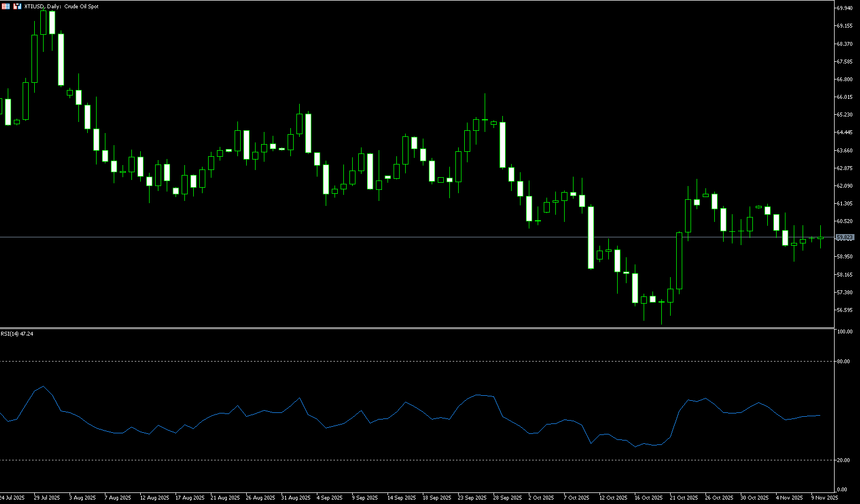860x504 pixels.
Task: Click the 4 Sep 2025 time axis label
Action: point(330,498)
